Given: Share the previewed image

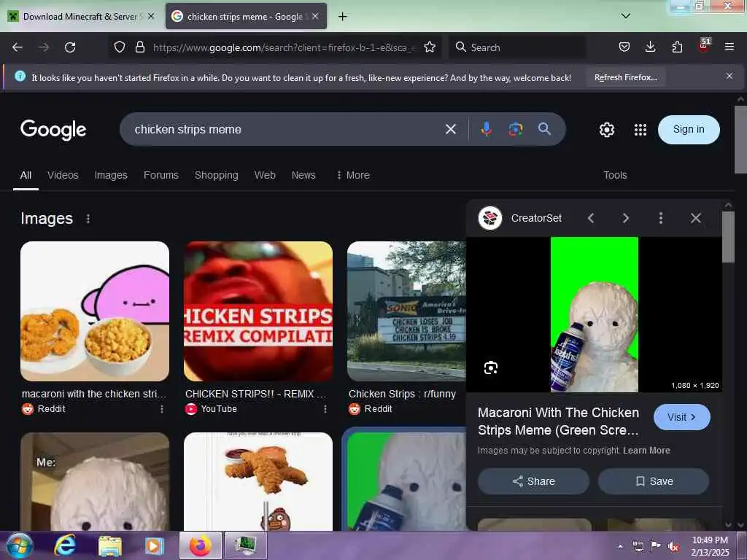Looking at the screenshot, I should tap(533, 481).
